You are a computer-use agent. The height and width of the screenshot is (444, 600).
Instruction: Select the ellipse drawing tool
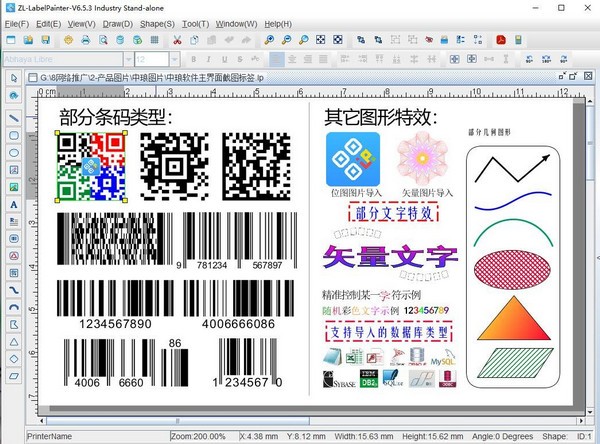[14, 153]
